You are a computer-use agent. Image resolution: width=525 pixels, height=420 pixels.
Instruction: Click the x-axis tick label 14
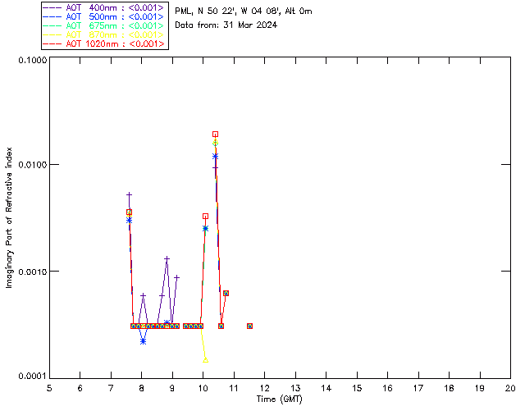[326, 388]
